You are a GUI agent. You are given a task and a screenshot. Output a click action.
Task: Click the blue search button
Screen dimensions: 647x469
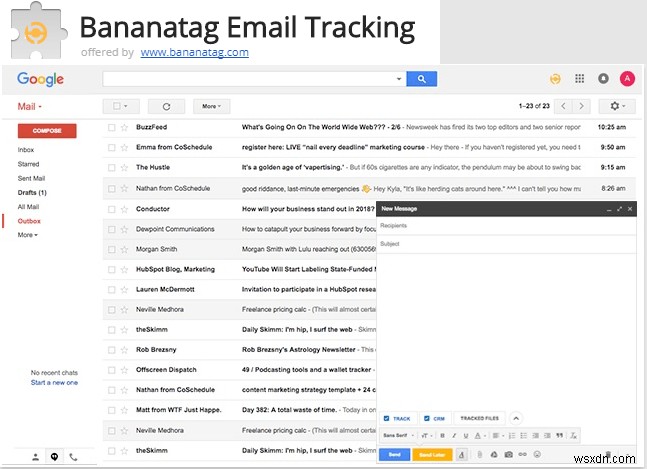coord(421,79)
